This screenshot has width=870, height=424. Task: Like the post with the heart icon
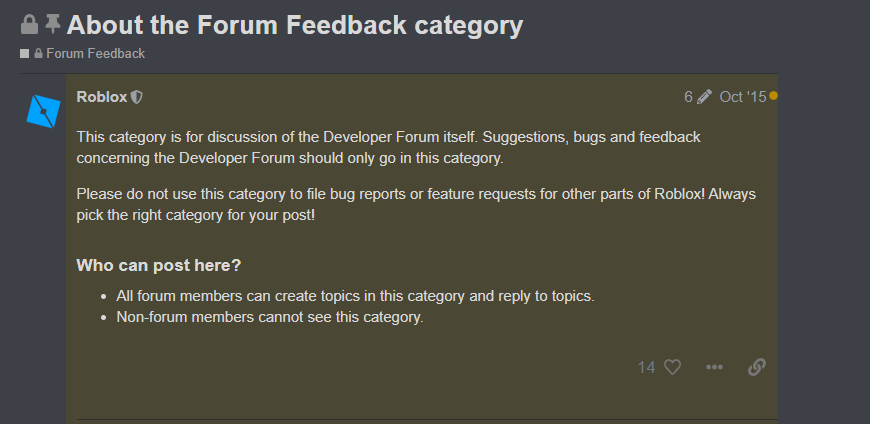click(x=672, y=367)
